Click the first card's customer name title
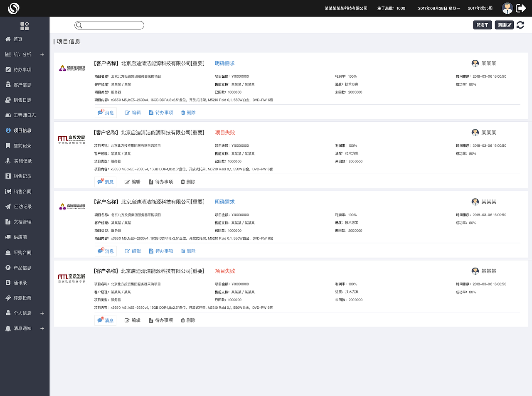Screen dimensions: 532x396 pos(149,64)
